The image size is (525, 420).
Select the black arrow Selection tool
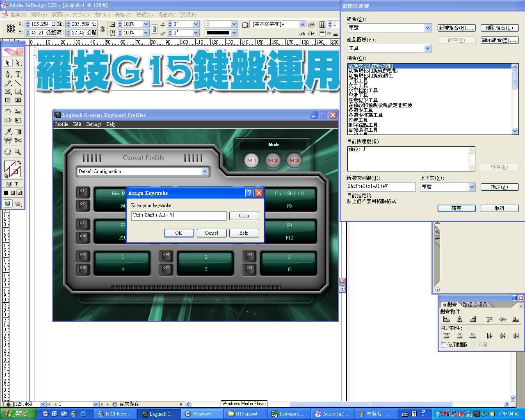(7, 63)
